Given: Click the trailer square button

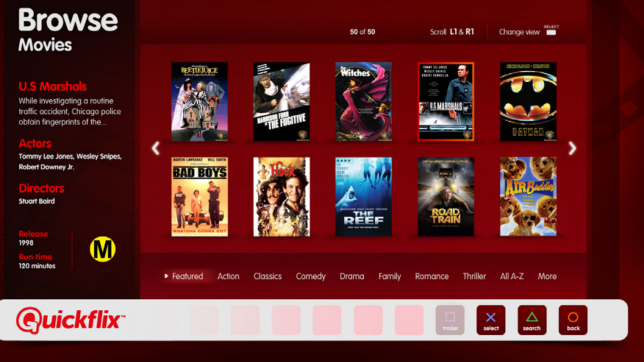Looking at the screenshot, I should 450,320.
